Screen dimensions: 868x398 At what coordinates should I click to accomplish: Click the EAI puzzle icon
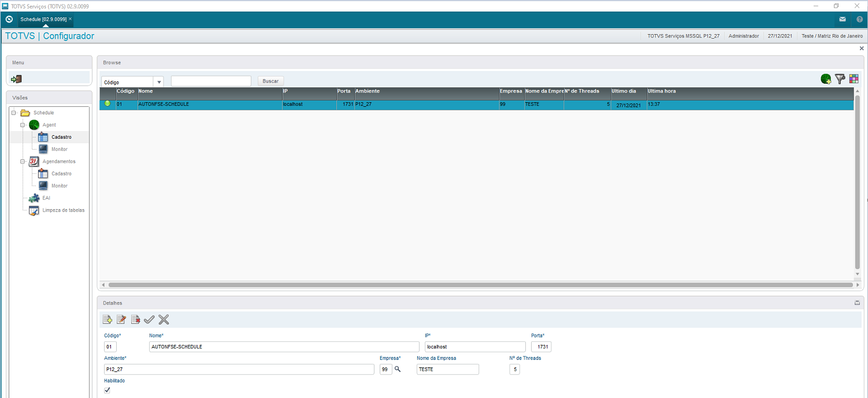tap(34, 198)
